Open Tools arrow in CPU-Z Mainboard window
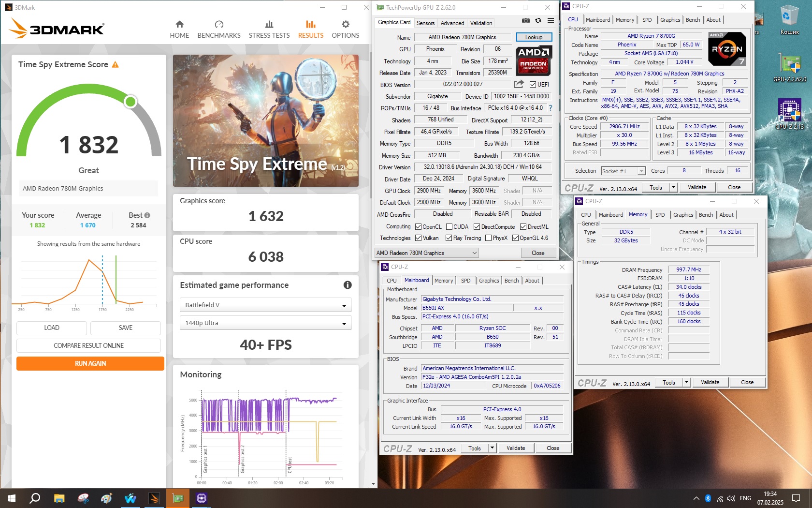812x508 pixels. coord(492,448)
